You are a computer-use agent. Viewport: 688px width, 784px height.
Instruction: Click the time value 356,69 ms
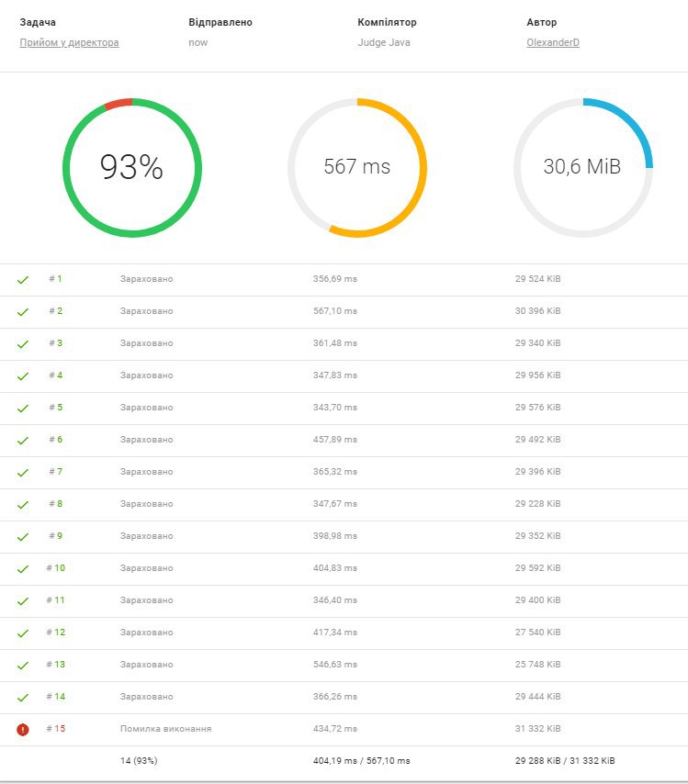coord(335,278)
